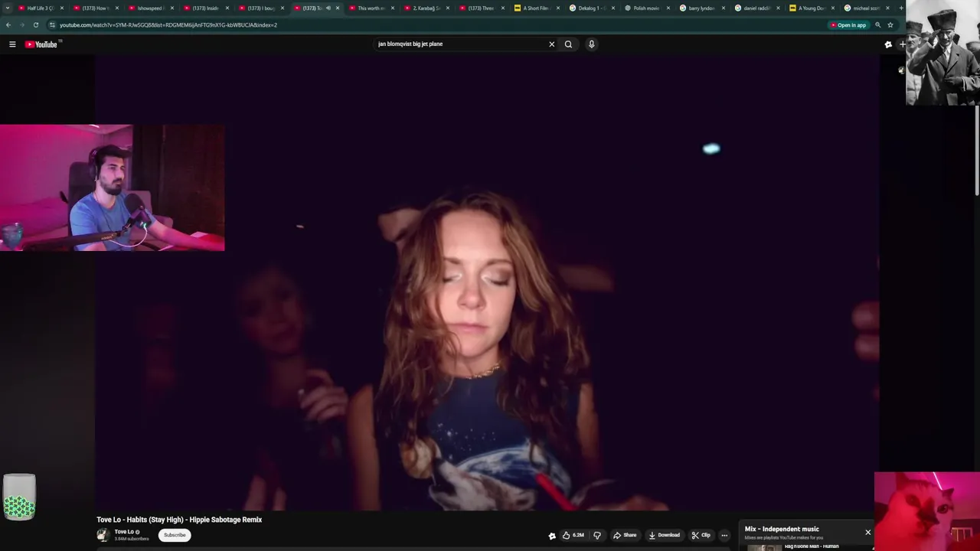Dislike the video

pos(597,535)
